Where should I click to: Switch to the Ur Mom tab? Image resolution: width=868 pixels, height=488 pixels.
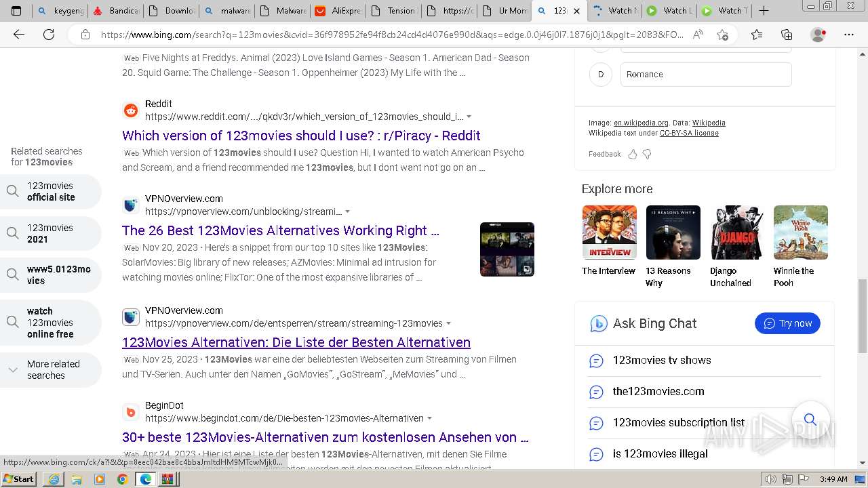click(504, 11)
